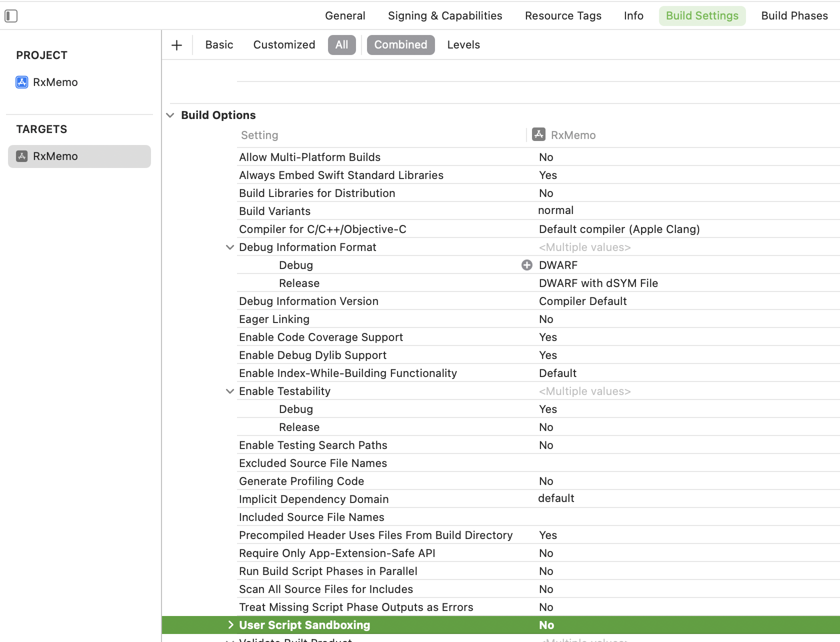
Task: Change Enable Testability Release value
Action: (x=546, y=427)
